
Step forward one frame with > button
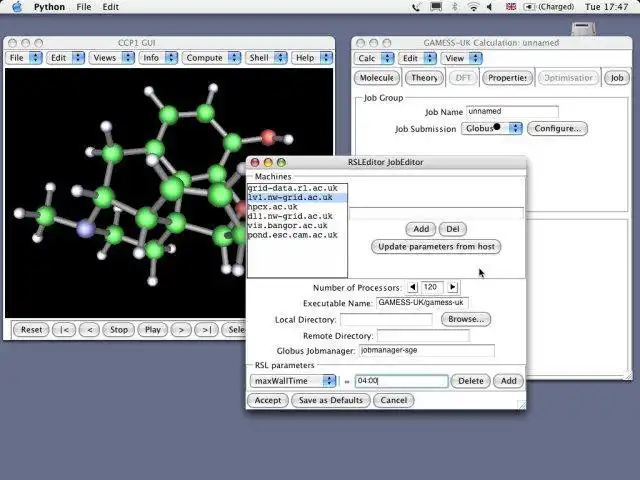point(181,329)
